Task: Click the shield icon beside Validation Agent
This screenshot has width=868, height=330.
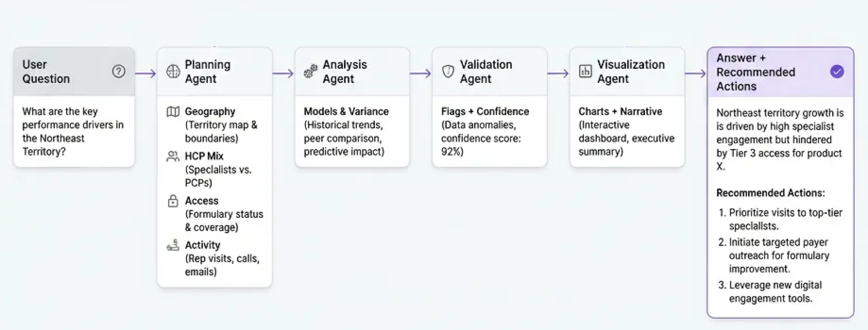Action: (448, 72)
